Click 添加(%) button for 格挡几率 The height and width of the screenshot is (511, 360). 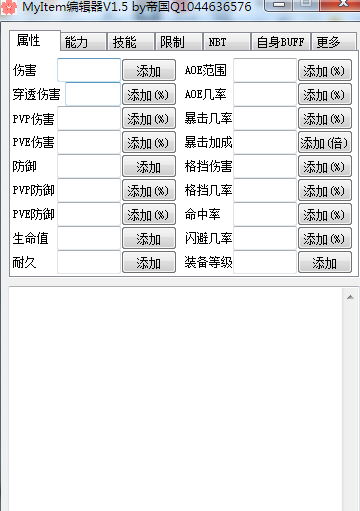[x=325, y=190]
